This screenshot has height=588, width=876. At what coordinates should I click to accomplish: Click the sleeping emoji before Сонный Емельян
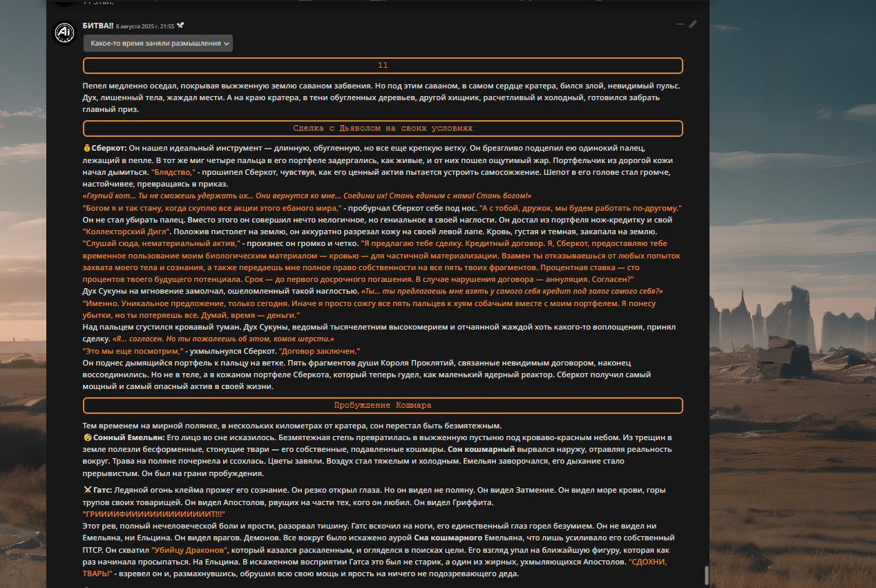87,438
